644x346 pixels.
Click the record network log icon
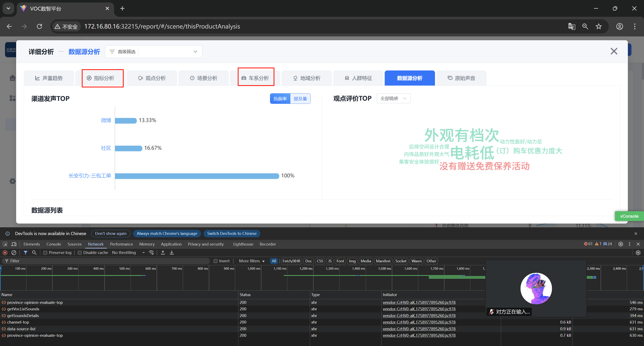(x=5, y=252)
